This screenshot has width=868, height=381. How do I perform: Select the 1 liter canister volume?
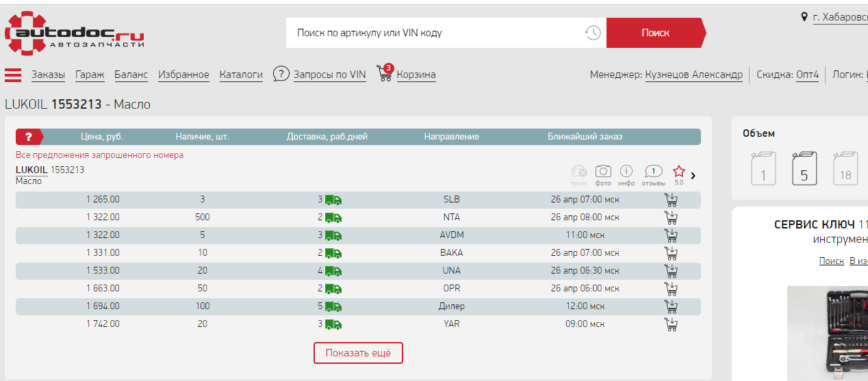point(763,168)
